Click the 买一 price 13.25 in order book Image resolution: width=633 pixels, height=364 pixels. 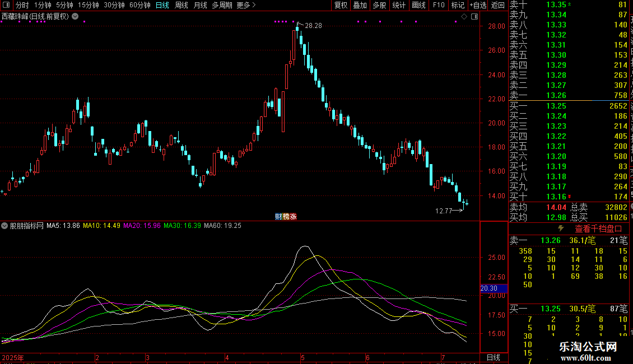pos(556,106)
